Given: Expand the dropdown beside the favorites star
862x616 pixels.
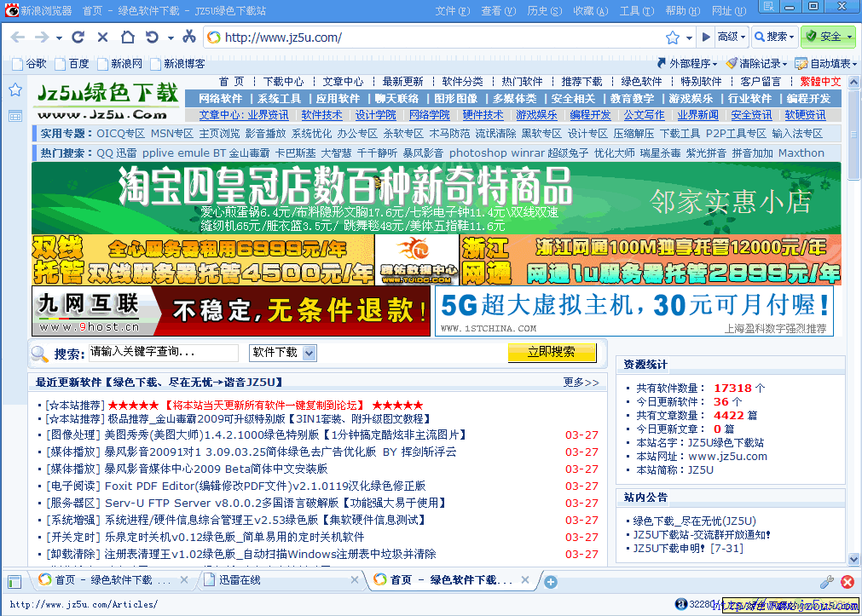Looking at the screenshot, I should pos(689,38).
